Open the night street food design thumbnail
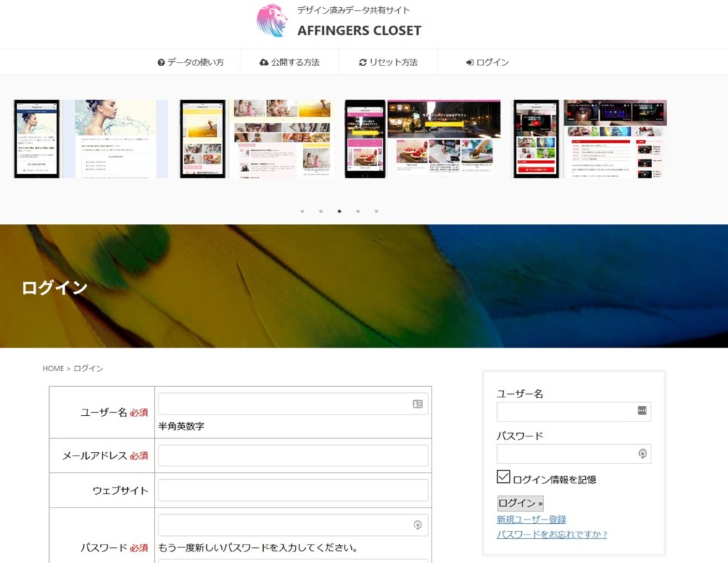 point(422,139)
